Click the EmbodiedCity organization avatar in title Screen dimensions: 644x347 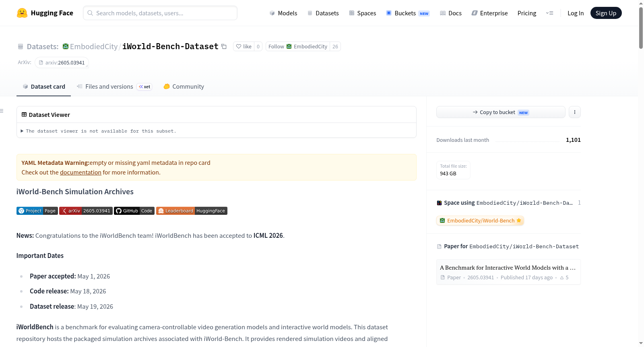(66, 46)
